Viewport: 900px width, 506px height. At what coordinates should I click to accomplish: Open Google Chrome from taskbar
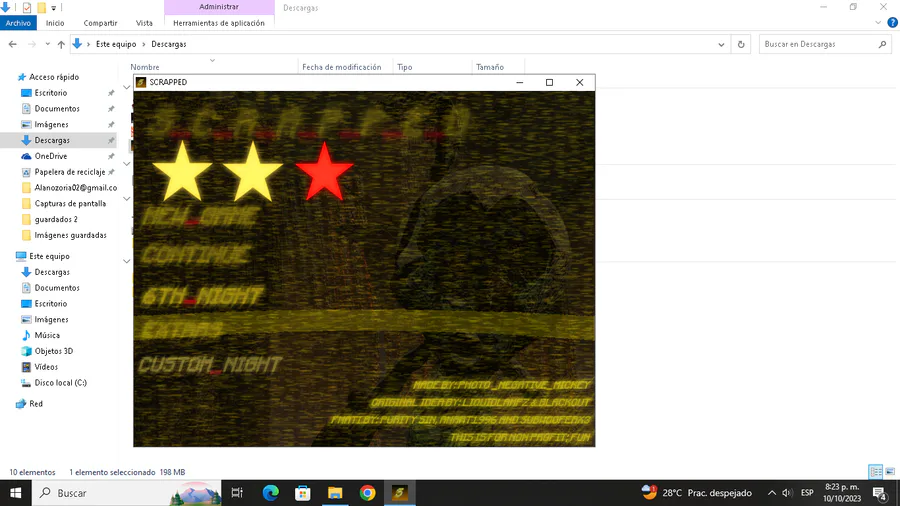[x=367, y=493]
